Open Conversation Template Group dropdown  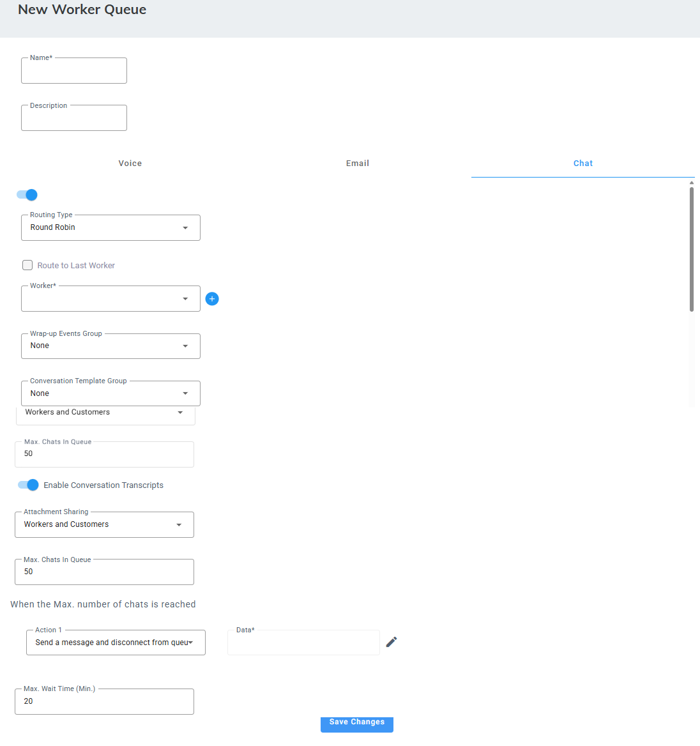[110, 393]
